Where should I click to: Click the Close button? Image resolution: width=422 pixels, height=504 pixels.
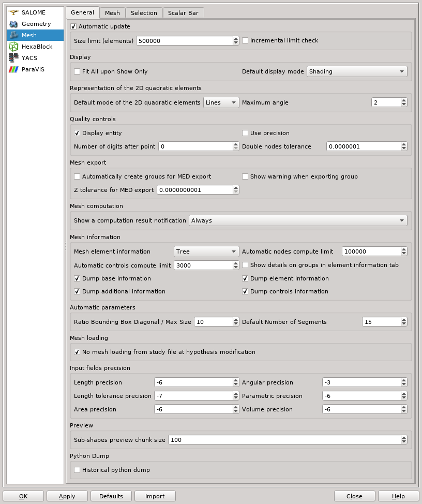(354, 496)
